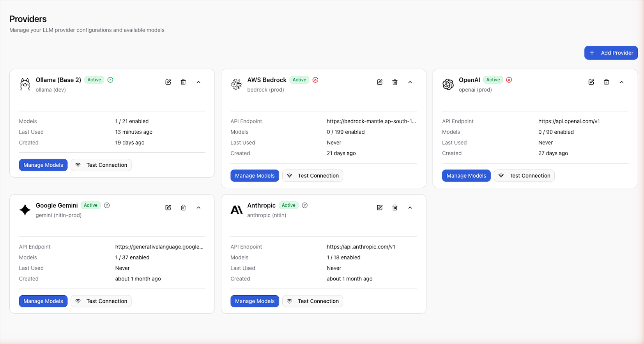Open Manage Models for Ollama
644x344 pixels.
point(43,165)
